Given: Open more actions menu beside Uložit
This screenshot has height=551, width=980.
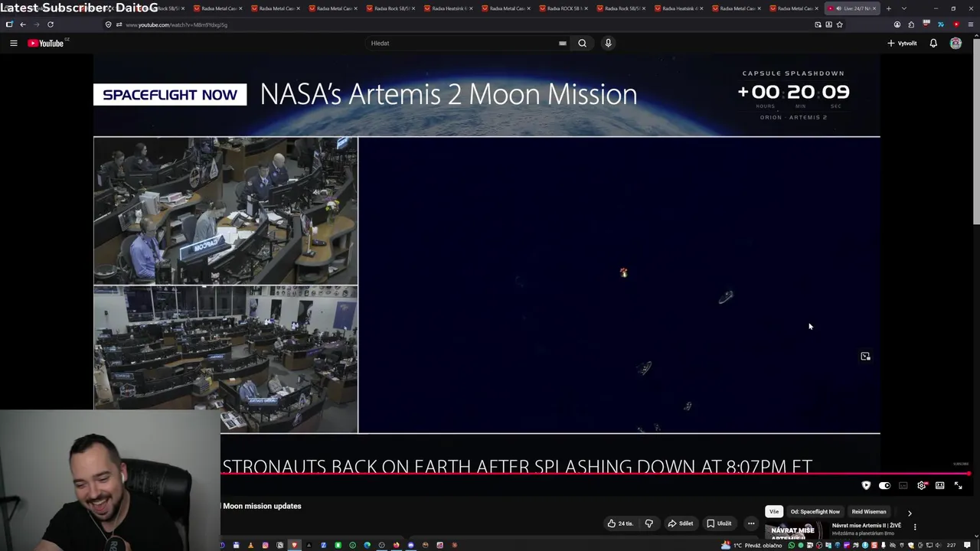Looking at the screenshot, I should 751,523.
